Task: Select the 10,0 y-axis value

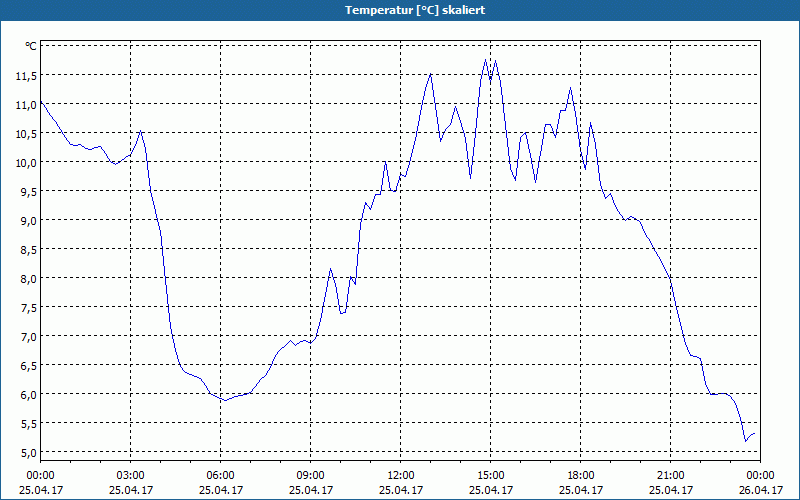Action: tap(26, 163)
